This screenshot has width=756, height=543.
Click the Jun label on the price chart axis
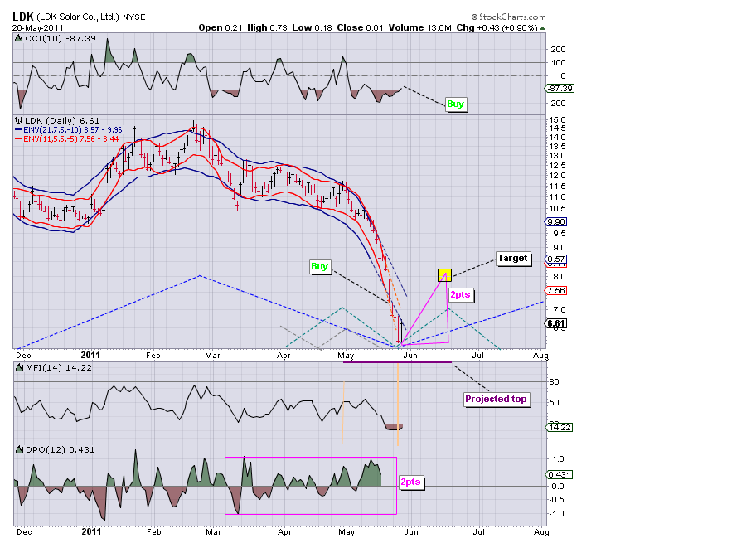pyautogui.click(x=410, y=356)
